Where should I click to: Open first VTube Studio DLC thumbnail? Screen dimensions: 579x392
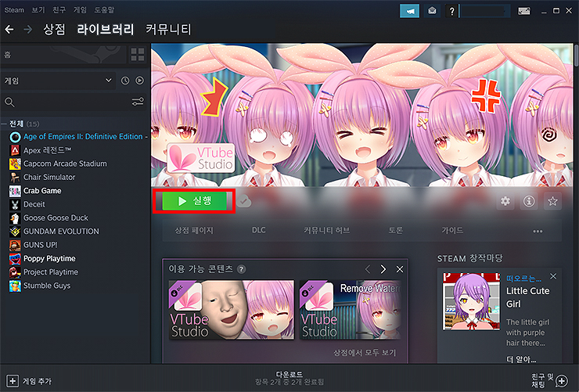pyautogui.click(x=232, y=310)
